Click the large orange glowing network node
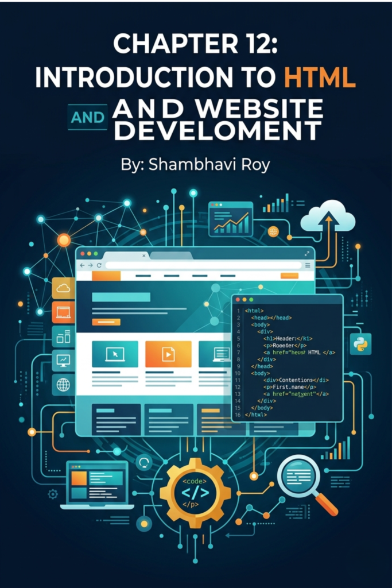The height and width of the screenshot is (588, 392). [x=64, y=240]
